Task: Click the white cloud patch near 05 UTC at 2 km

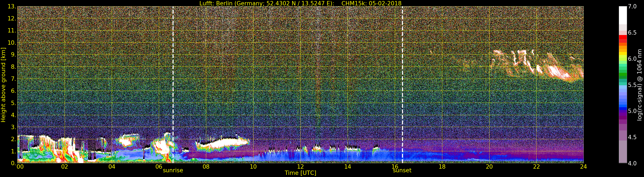Action: pyautogui.click(x=126, y=141)
